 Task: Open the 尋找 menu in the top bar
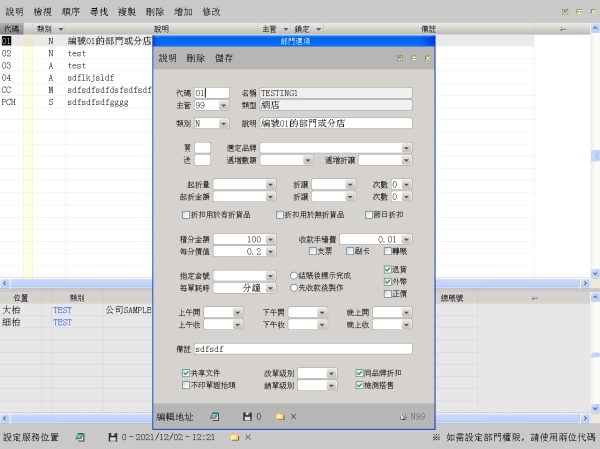point(99,9)
